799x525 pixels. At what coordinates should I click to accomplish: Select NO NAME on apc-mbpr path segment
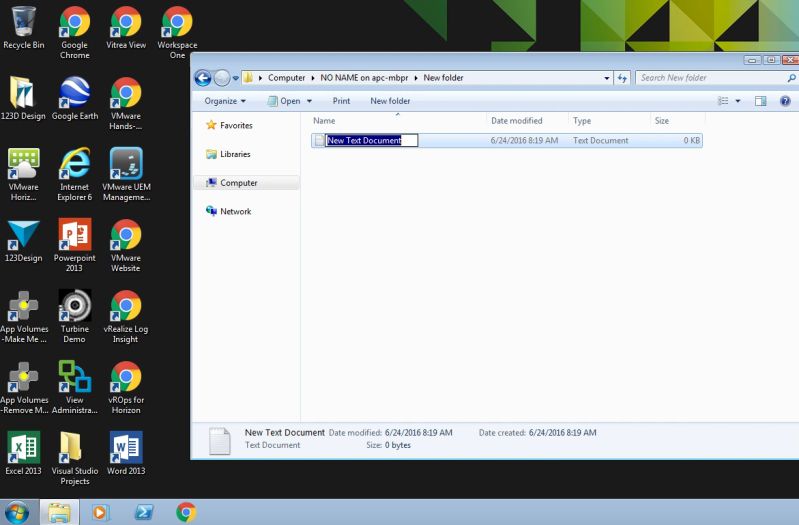[364, 78]
